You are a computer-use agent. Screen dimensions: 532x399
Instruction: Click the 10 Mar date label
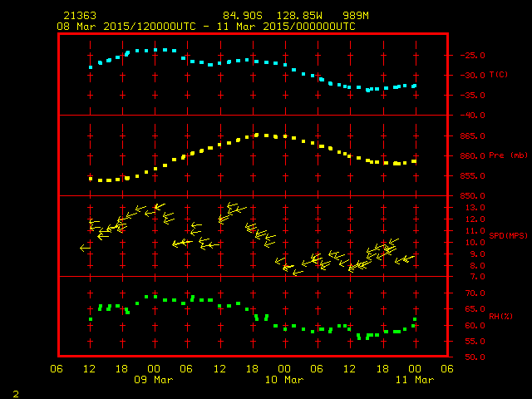click(x=284, y=380)
